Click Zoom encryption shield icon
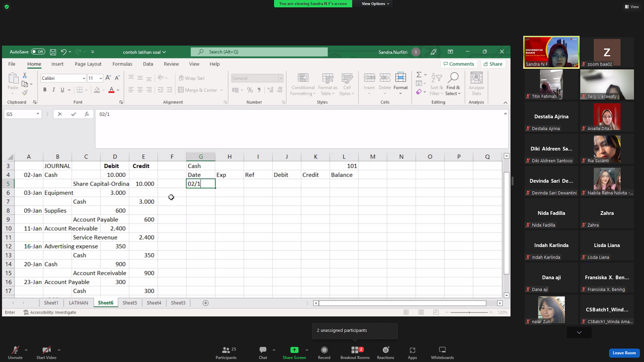The image size is (644, 362). tap(7, 7)
